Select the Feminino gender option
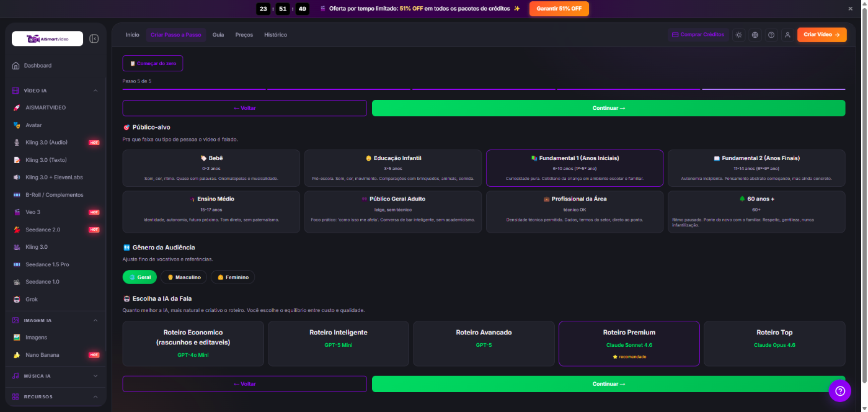This screenshot has height=412, width=868. [232, 277]
